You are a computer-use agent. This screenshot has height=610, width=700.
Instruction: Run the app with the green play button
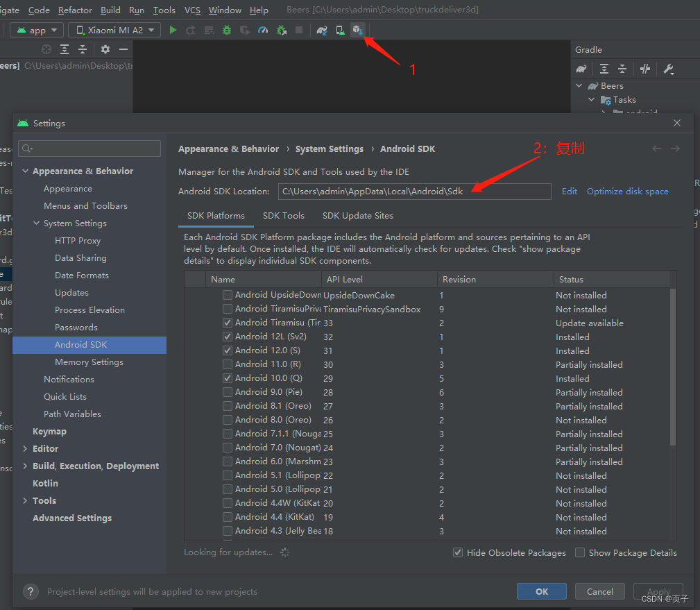[173, 30]
